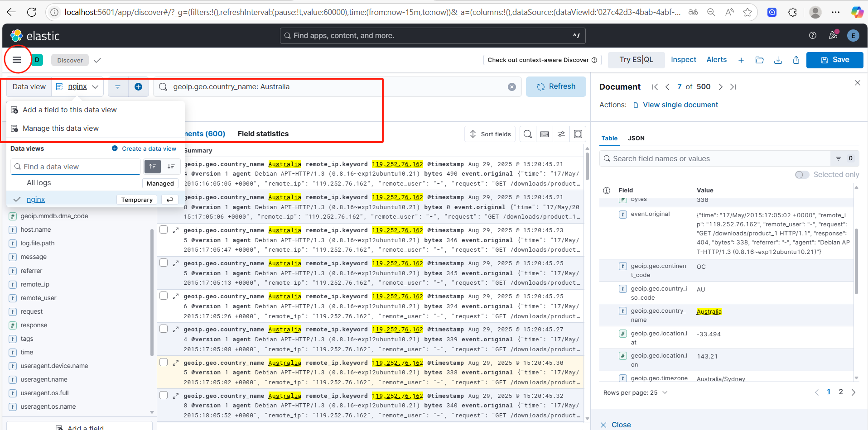Go to page 2 of document fields
868x430 pixels.
pyautogui.click(x=841, y=392)
